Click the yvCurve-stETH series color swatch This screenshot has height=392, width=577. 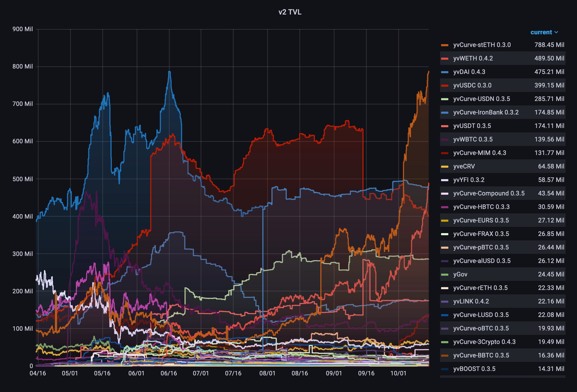445,45
